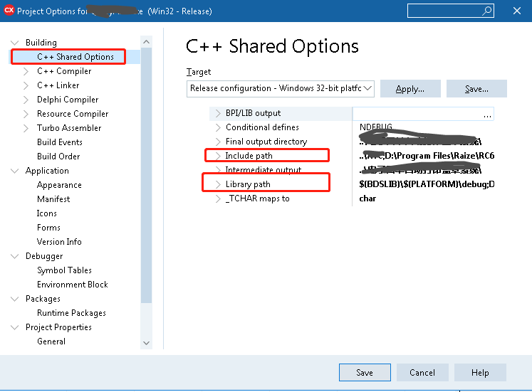Expand the C++ Compiler tree node
This screenshot has width=532, height=392.
click(x=26, y=71)
